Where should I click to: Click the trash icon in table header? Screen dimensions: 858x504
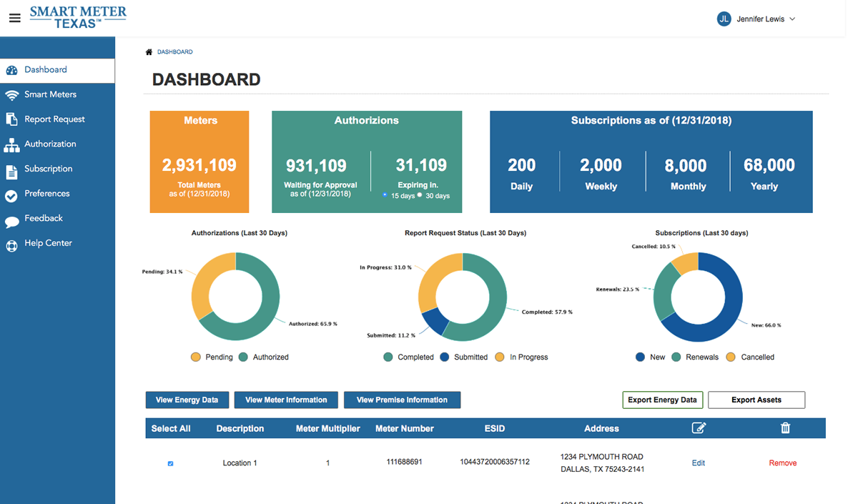pyautogui.click(x=785, y=428)
